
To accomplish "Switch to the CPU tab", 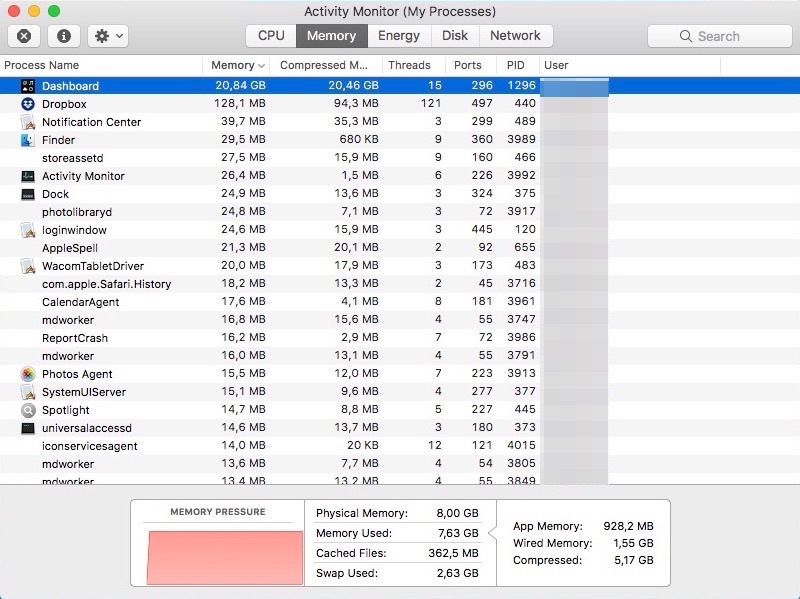I will click(269, 35).
